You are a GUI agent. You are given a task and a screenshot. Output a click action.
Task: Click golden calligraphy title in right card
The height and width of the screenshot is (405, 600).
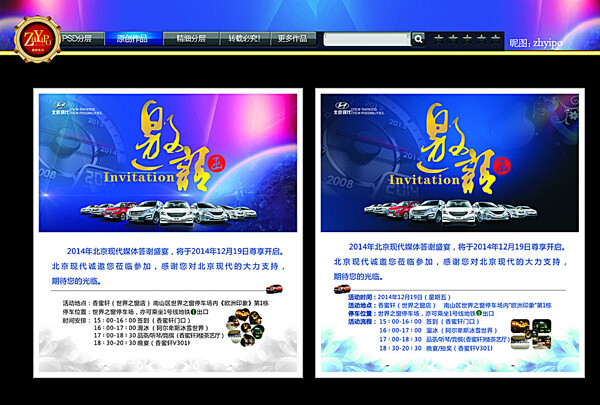click(456, 148)
